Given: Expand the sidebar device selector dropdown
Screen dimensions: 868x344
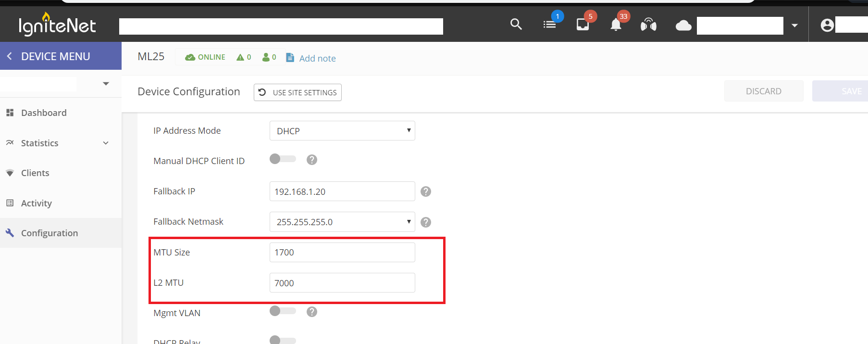Looking at the screenshot, I should (106, 84).
